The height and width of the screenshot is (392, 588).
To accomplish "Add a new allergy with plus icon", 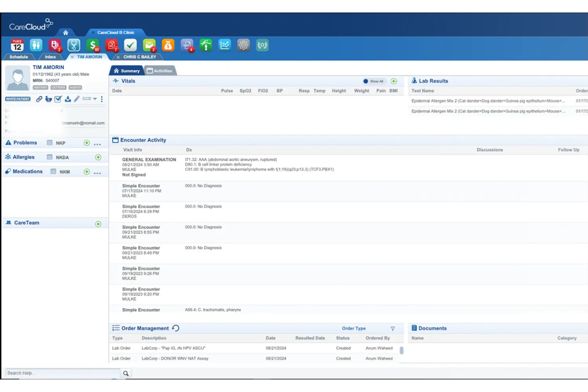I will (98, 157).
